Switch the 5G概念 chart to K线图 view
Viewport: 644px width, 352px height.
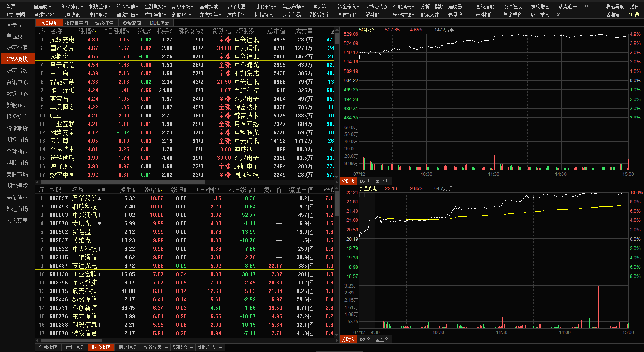click(x=366, y=181)
